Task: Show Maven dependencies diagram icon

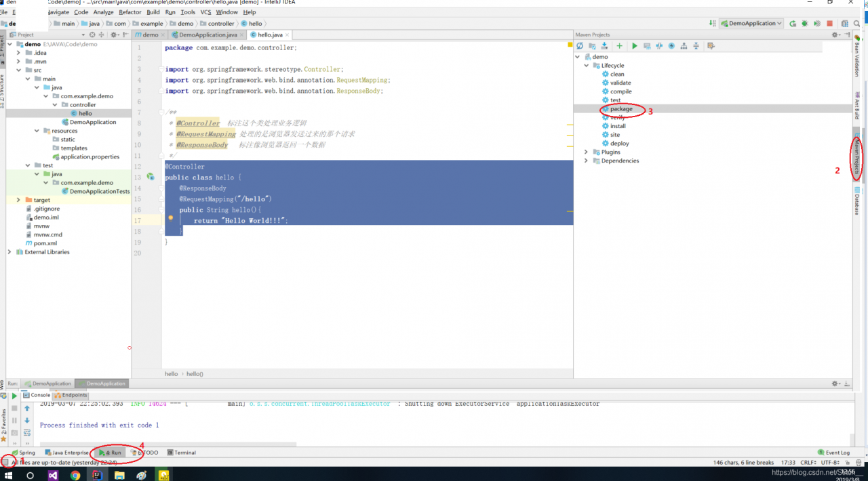Action: pos(684,46)
